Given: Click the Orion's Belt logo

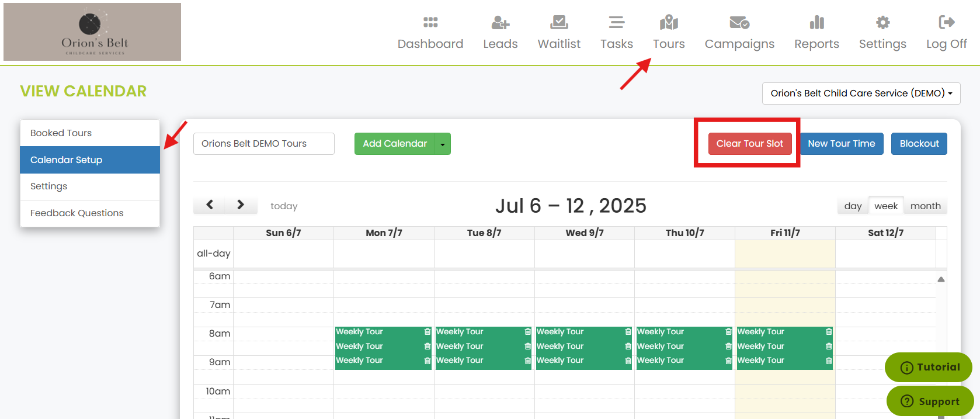Looking at the screenshot, I should [92, 32].
